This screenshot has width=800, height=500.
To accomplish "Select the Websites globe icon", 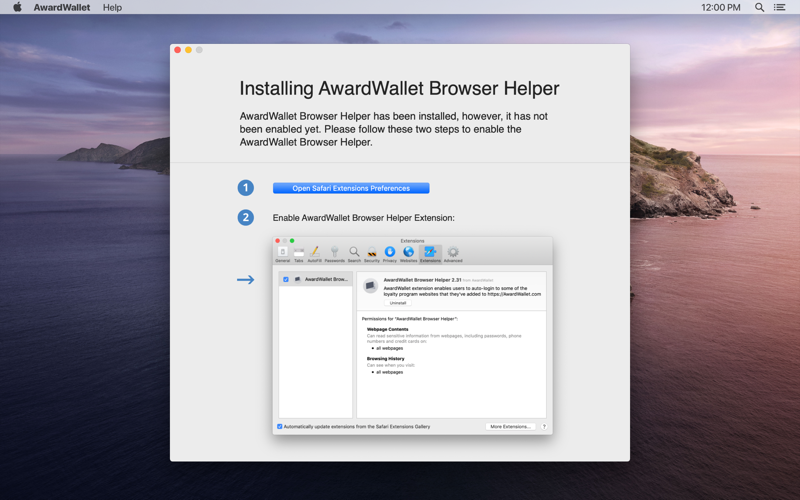I will pos(408,254).
